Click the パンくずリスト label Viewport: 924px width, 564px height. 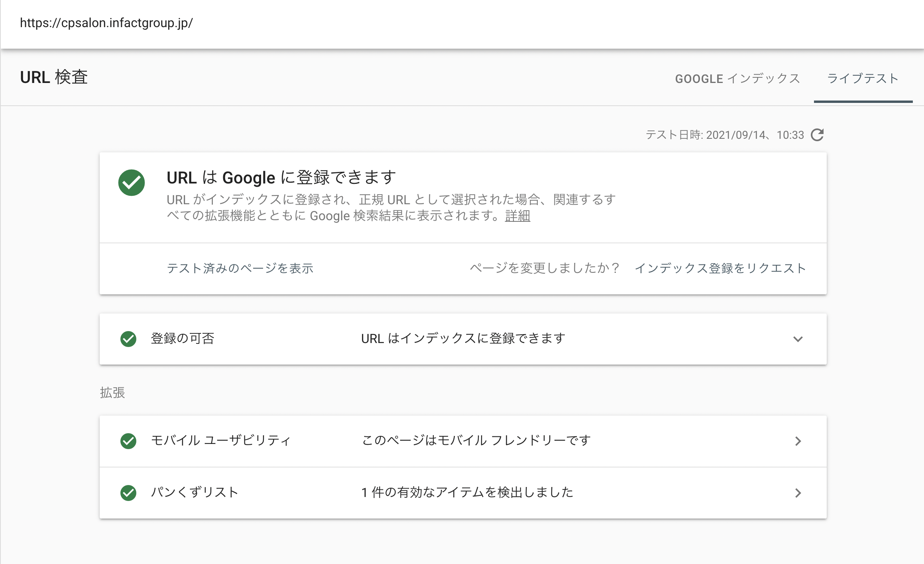(195, 492)
